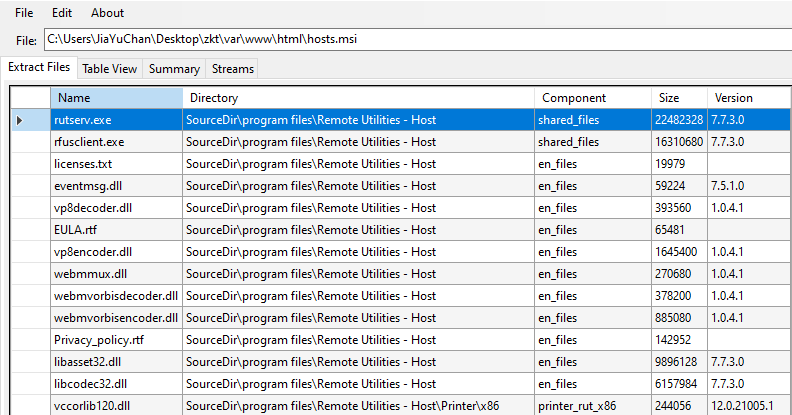Click the size cell 393560
Image resolution: width=792 pixels, height=415 pixels.
coord(679,208)
